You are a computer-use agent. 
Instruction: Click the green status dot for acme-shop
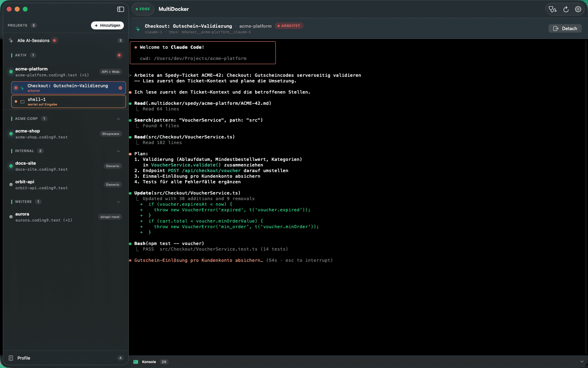tap(11, 134)
